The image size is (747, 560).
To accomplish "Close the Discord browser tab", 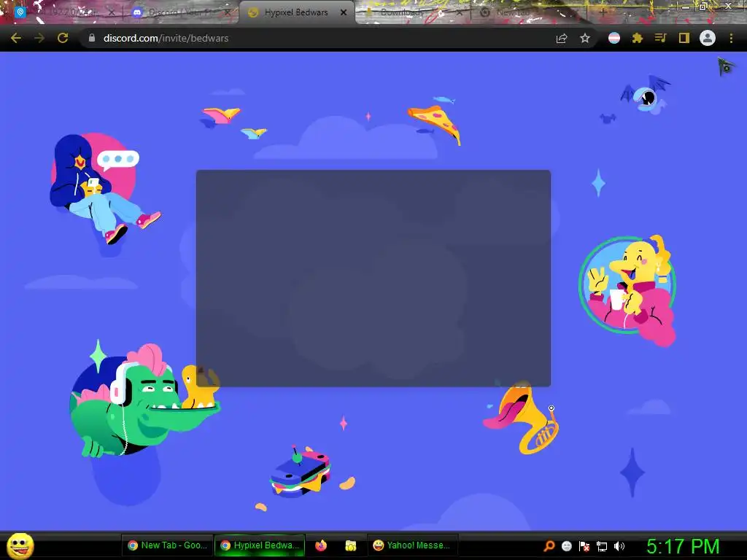I will (228, 12).
